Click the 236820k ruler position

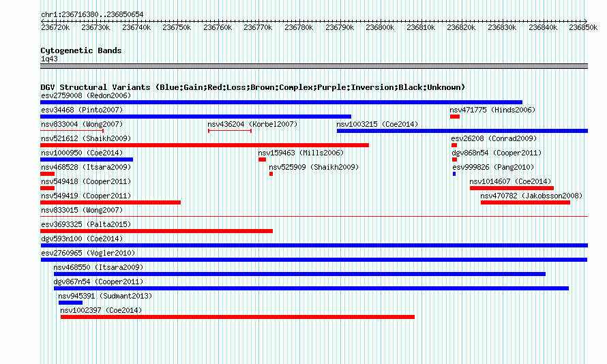461,28
